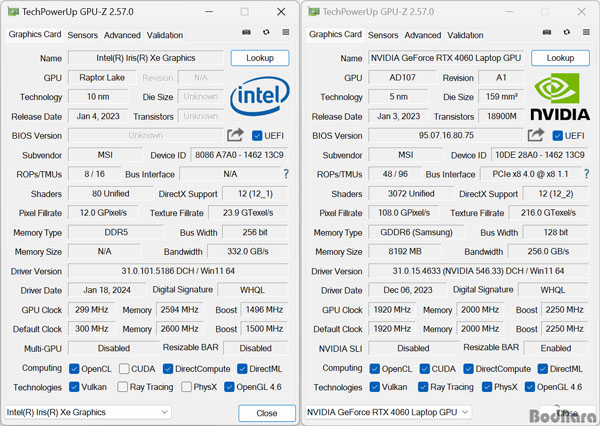600x426 pixels.
Task: Click the Resizable BAR Enabled value in NVIDIA window
Action: click(x=556, y=348)
